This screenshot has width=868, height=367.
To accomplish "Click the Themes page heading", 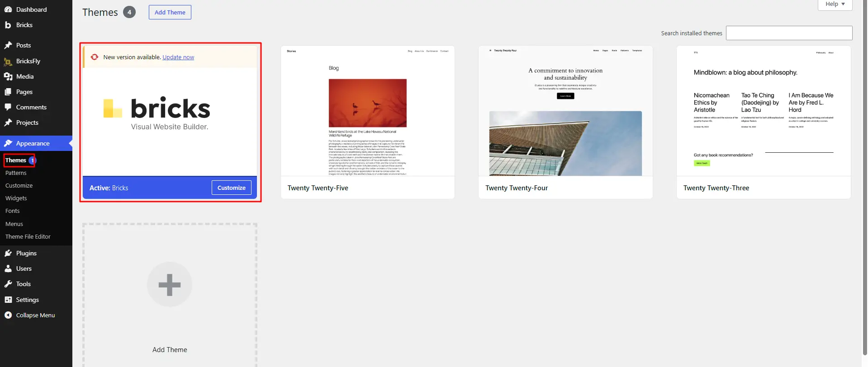I will point(100,12).
